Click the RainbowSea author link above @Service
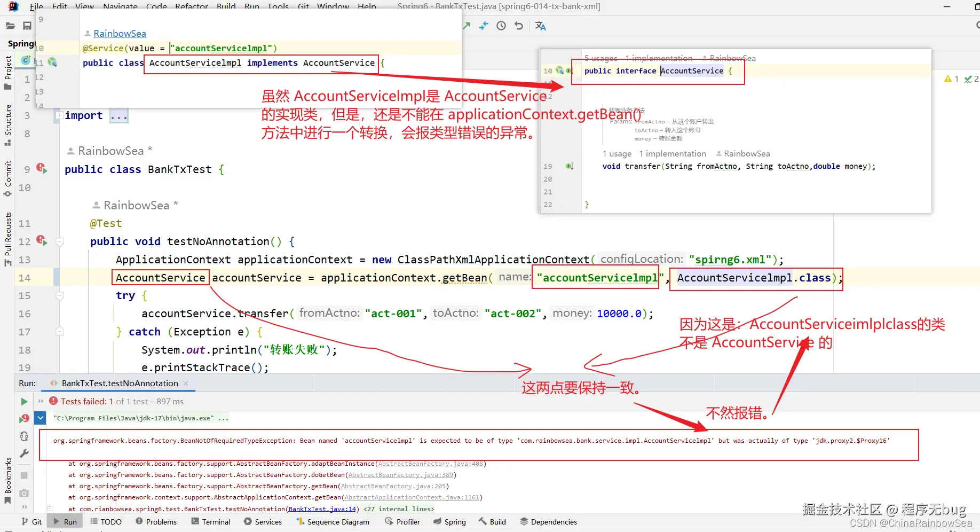Screen dimensions: 980x532 (120, 34)
